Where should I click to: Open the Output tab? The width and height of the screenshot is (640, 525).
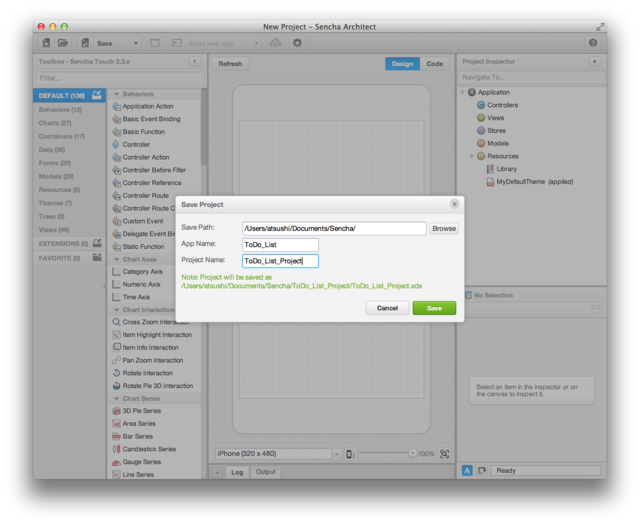(266, 471)
